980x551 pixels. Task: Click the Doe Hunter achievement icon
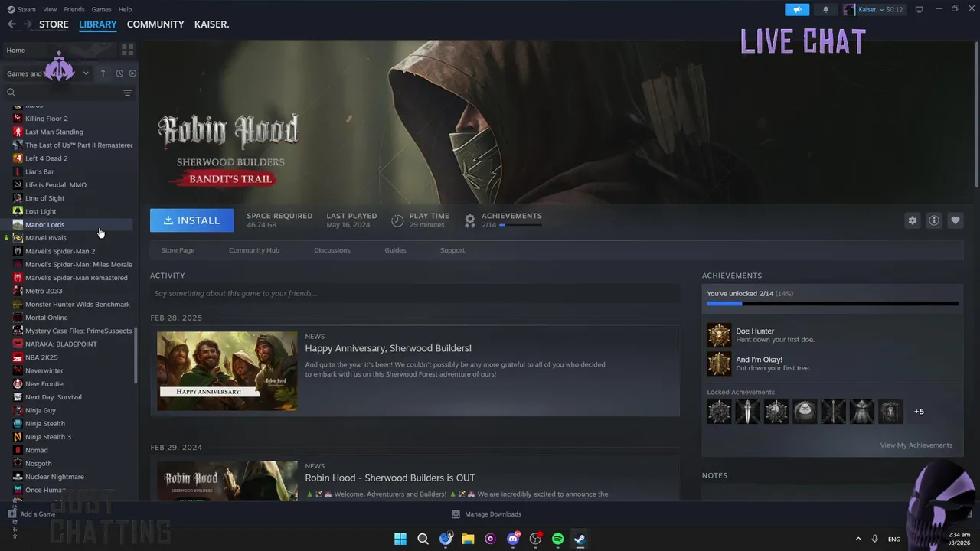(719, 335)
